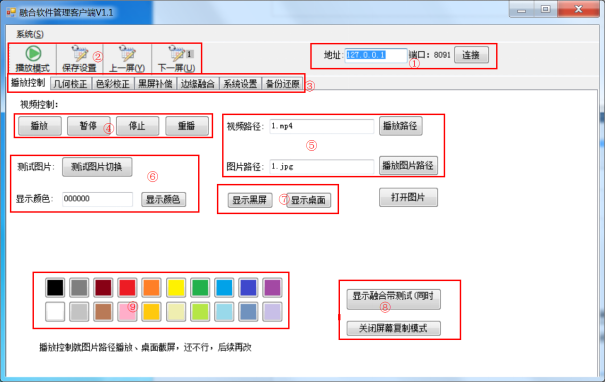This screenshot has width=605, height=382.
Task: Click the 显示融合带测试 button
Action: point(393,299)
